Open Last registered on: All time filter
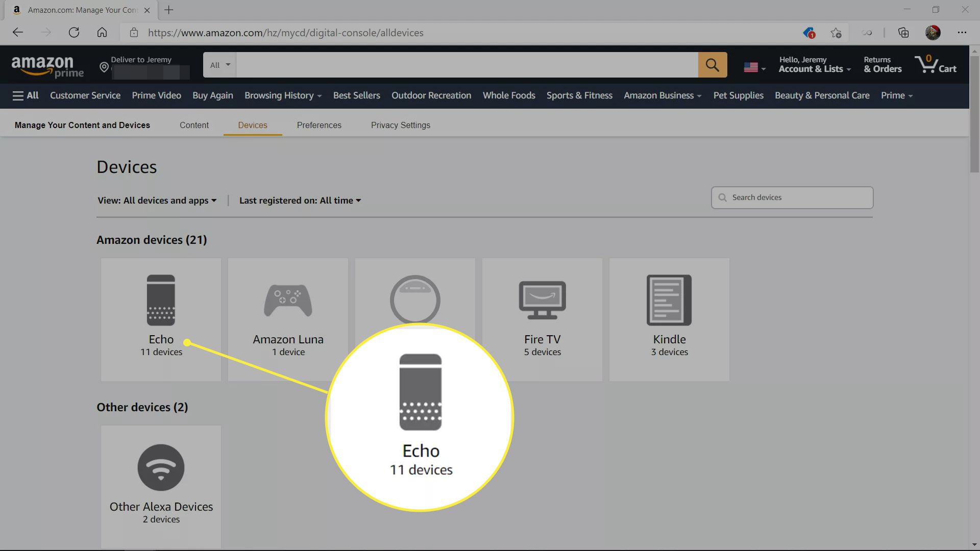 300,201
